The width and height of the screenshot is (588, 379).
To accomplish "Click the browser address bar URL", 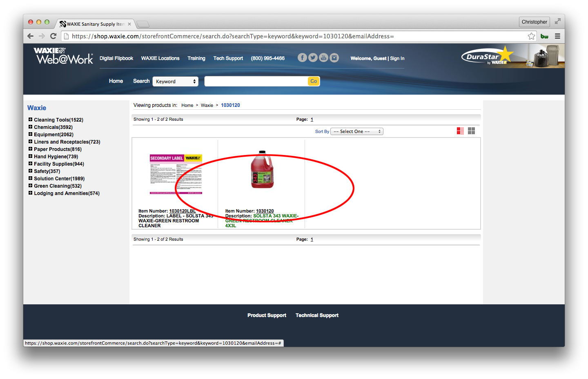I will pos(233,36).
